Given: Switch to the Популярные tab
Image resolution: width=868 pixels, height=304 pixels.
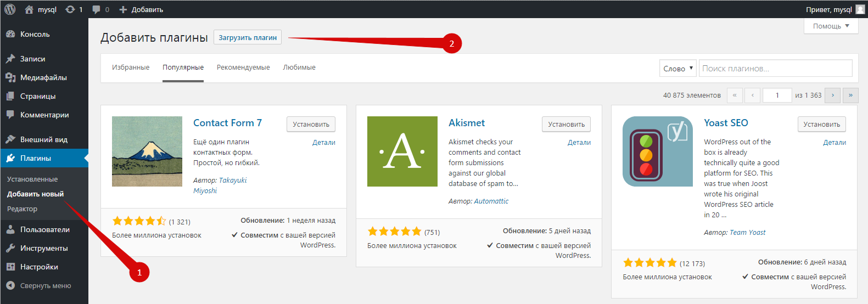Looking at the screenshot, I should pos(183,67).
